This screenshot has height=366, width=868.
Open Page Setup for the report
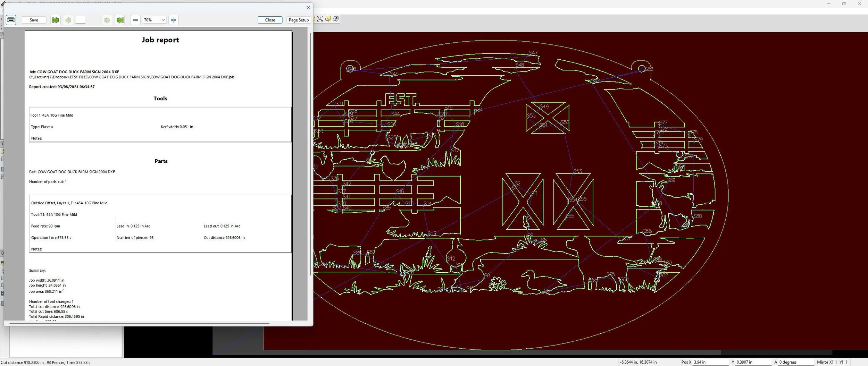299,20
